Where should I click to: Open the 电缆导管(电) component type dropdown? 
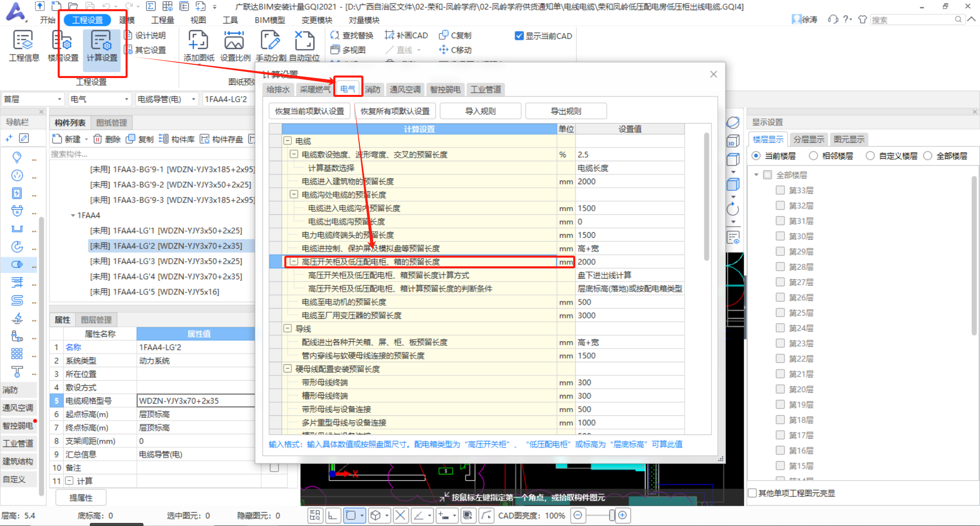coord(166,99)
